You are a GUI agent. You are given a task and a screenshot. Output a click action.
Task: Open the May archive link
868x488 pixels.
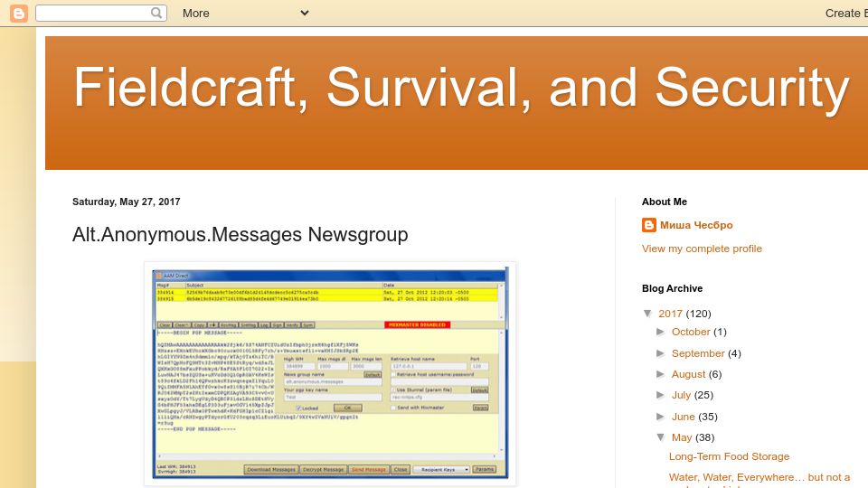pos(682,437)
